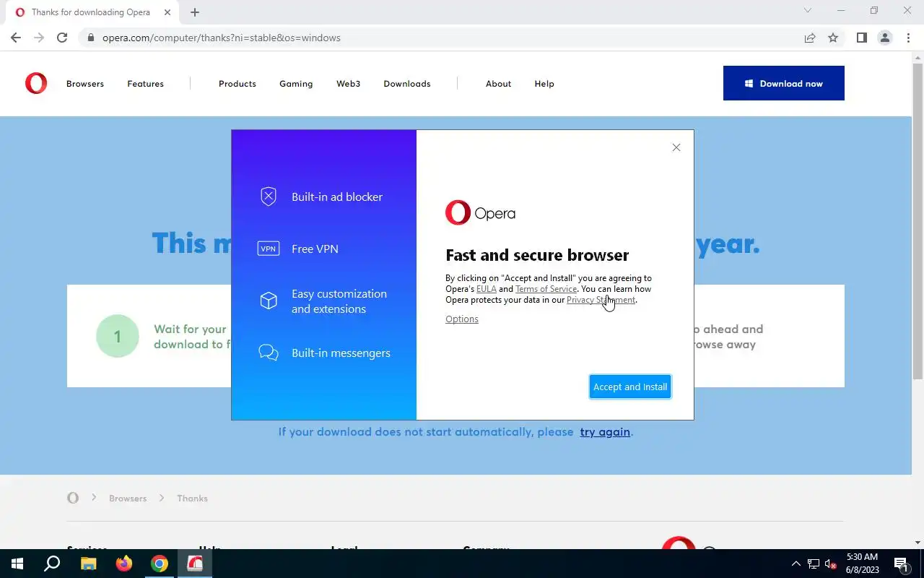Screen dimensions: 924x578
Task: Click the Opera logo in the site header
Action: tap(36, 84)
